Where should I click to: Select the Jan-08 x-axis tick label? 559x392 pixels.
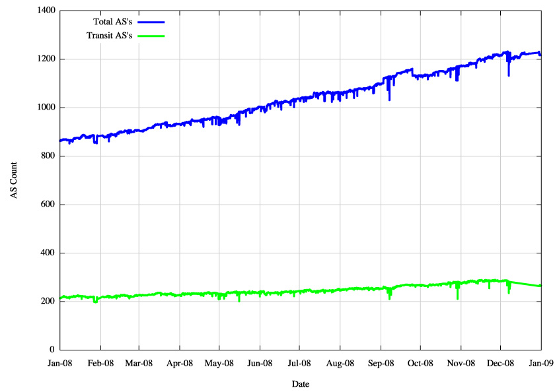(59, 363)
